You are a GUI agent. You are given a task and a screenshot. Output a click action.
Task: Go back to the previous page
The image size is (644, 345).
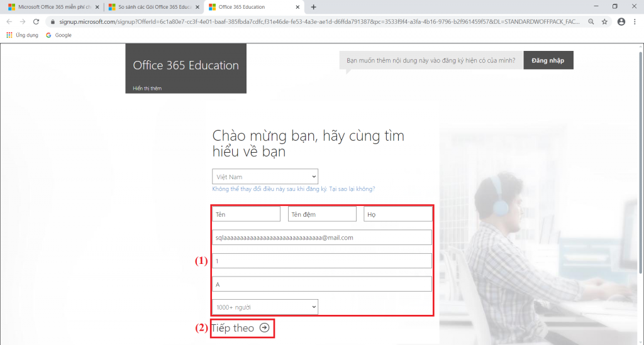coord(9,22)
